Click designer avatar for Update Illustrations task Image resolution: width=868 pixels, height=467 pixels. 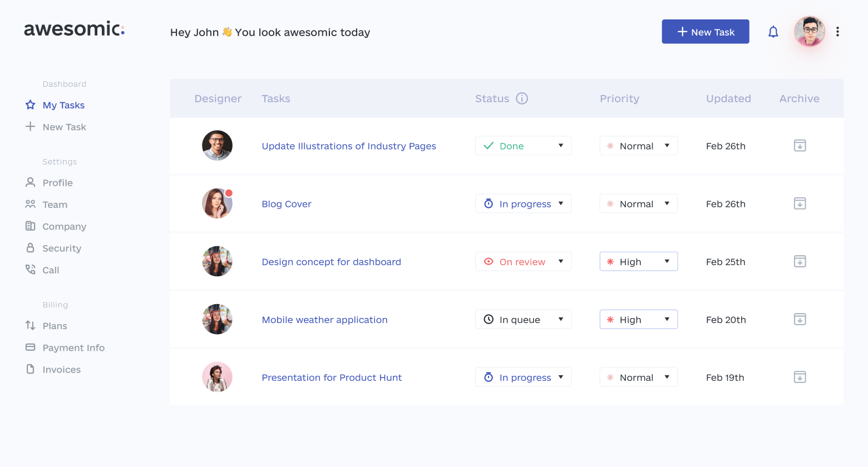pos(217,146)
